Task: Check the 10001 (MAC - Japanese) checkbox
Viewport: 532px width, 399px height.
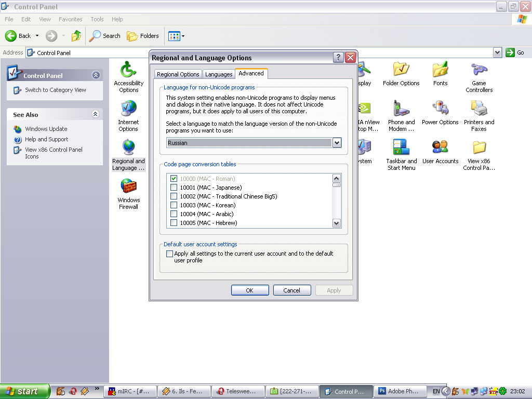Action: [174, 188]
